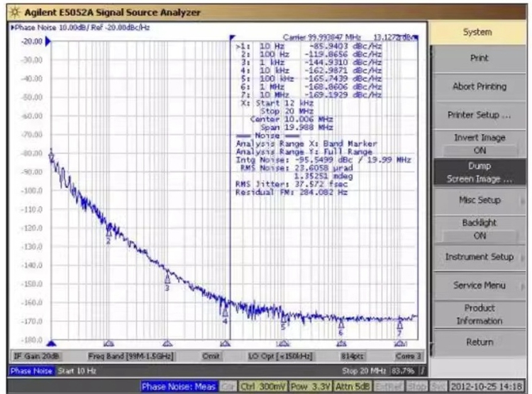Open the Printer Setup dialog

coord(479,115)
